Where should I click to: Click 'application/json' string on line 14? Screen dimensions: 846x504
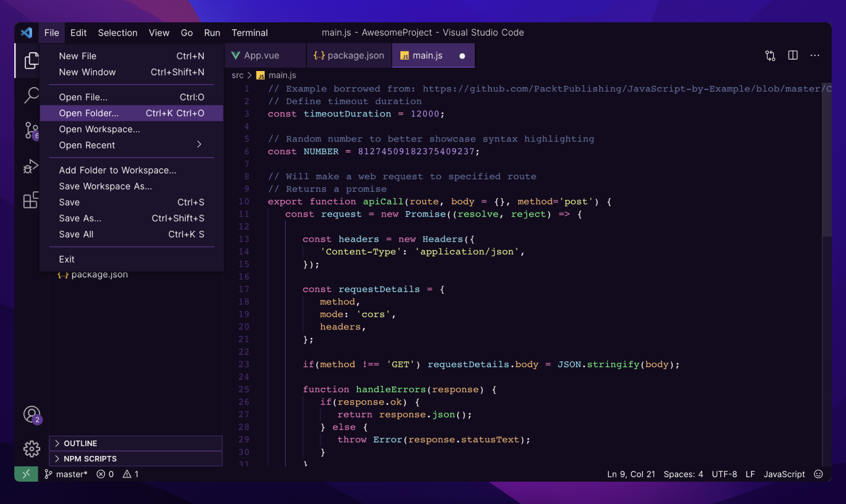(467, 252)
